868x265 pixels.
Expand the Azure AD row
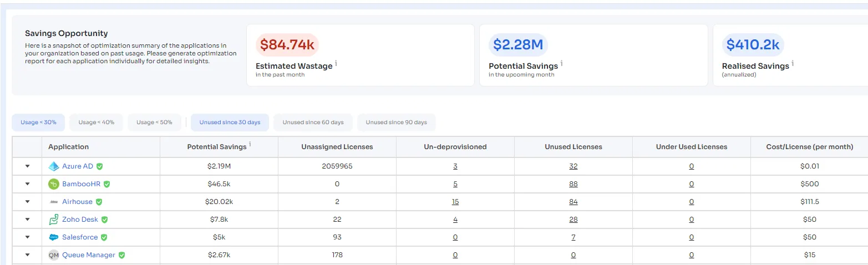tap(27, 166)
